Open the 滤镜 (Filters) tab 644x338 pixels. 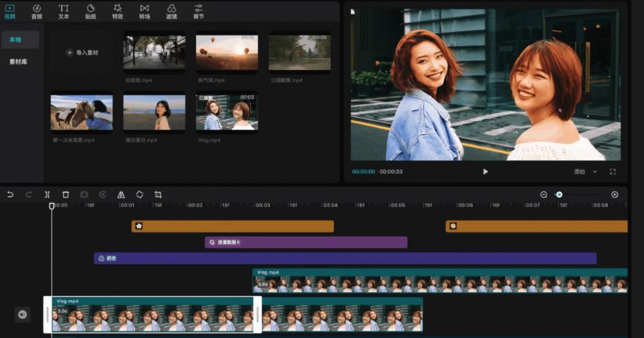point(171,12)
